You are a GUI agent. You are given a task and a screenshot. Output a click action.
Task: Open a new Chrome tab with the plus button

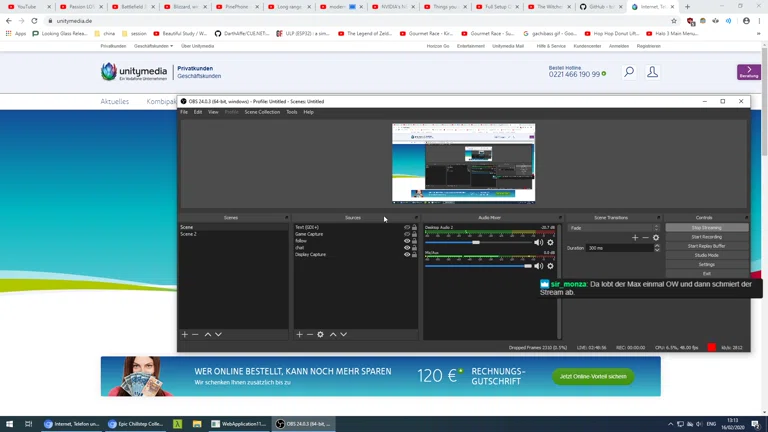687,7
